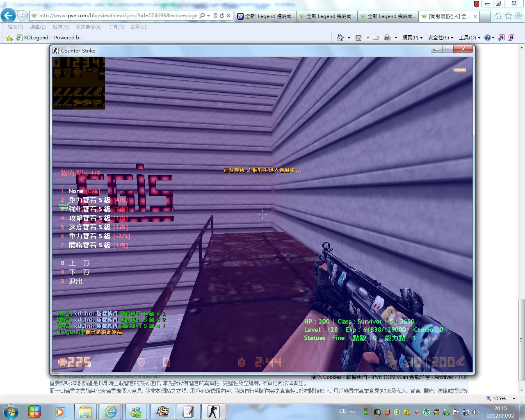Switch to Internet Explorer taskbar button
The width and height of the screenshot is (525, 420).
tap(111, 411)
